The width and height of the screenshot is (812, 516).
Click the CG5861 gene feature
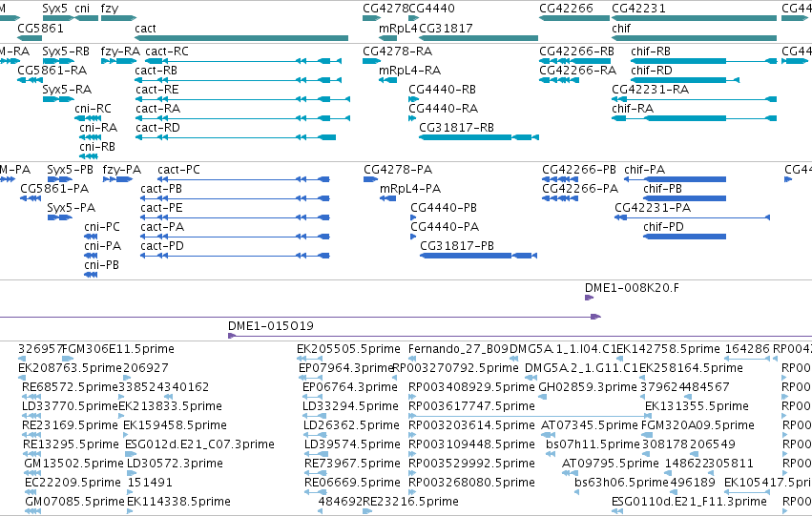tap(30, 38)
